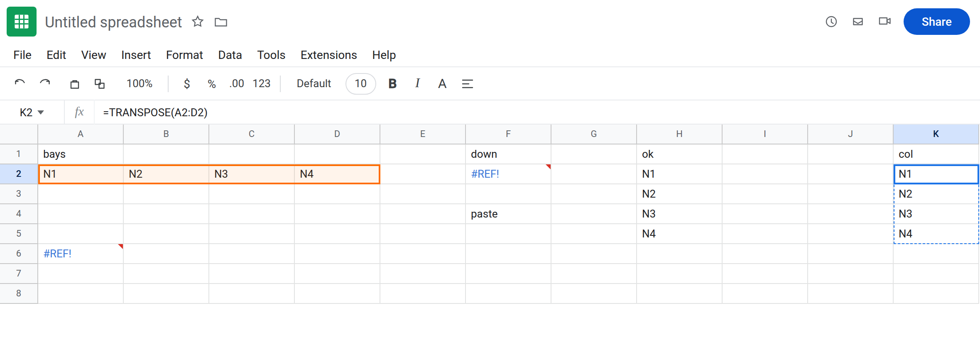Click the Untitled spreadsheet title
Viewport: 980px width, 357px height.
(113, 22)
